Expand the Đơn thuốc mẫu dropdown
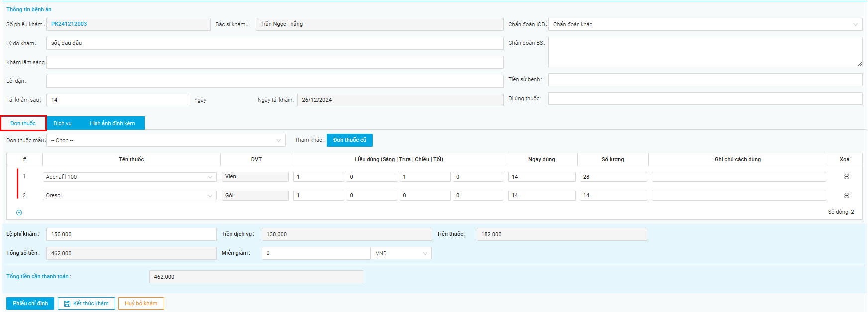The image size is (868, 312). click(x=166, y=140)
